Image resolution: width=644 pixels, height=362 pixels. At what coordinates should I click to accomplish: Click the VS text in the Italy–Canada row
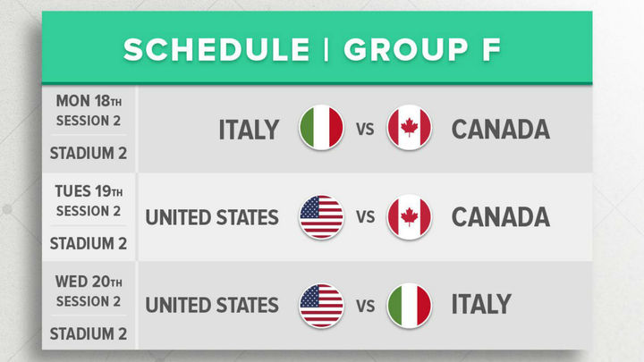pyautogui.click(x=365, y=130)
